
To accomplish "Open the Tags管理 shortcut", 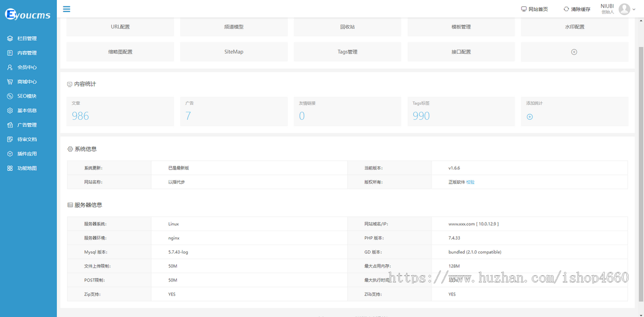I will (348, 52).
